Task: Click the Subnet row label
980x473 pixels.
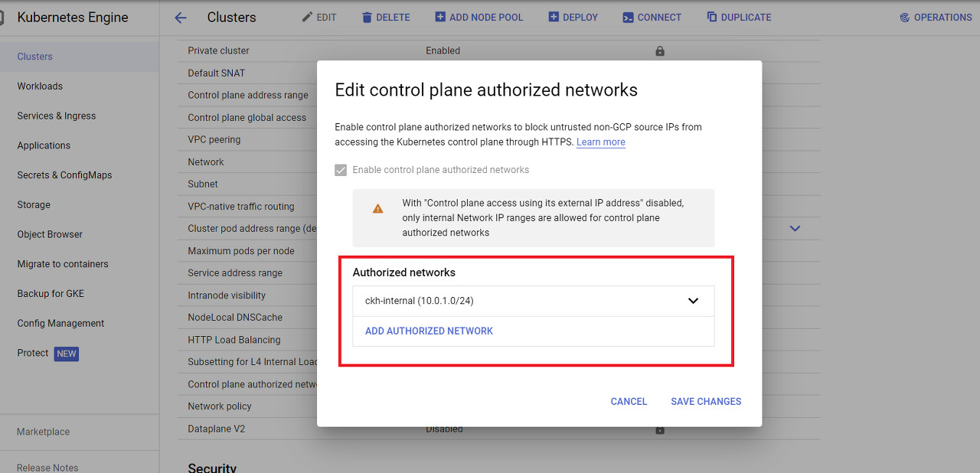Action: click(203, 184)
